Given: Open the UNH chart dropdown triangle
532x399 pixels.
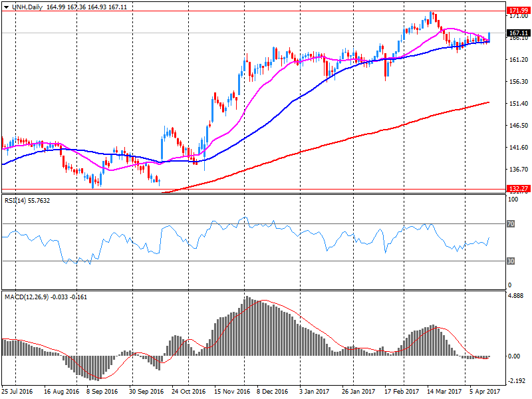Looking at the screenshot, I should pyautogui.click(x=6, y=7).
